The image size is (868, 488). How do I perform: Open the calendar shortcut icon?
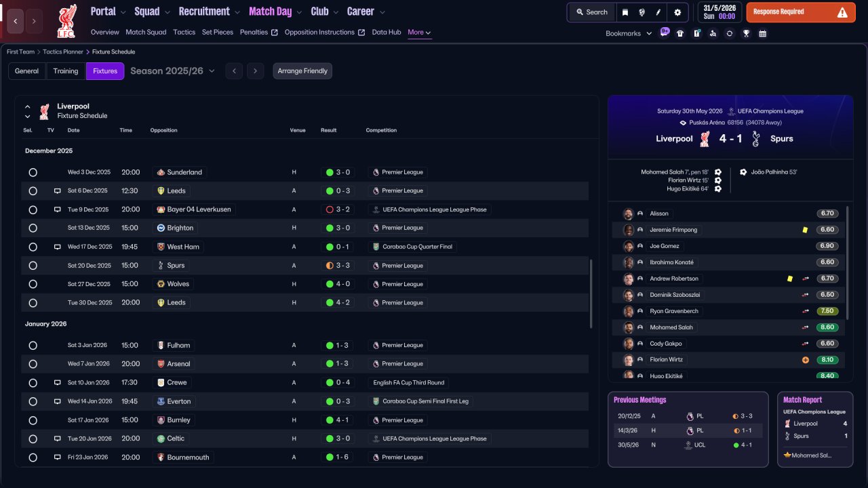763,33
